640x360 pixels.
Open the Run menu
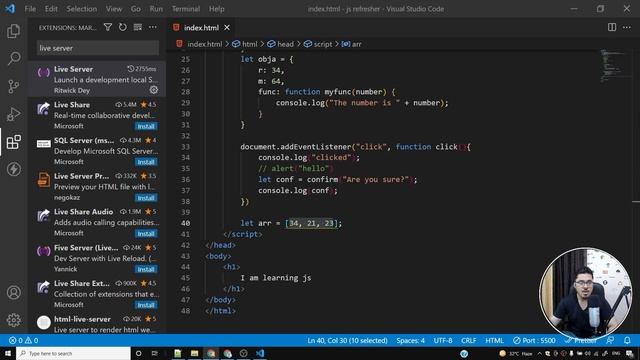click(x=156, y=9)
